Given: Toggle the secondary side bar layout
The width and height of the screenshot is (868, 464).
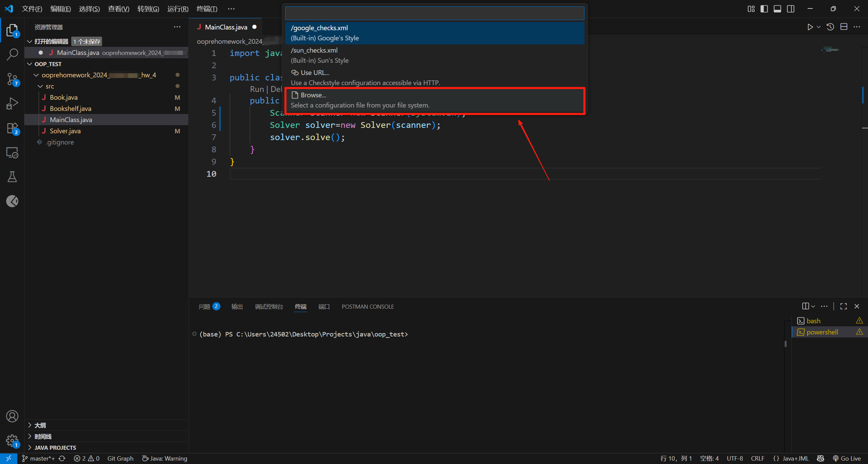Looking at the screenshot, I should click(x=791, y=9).
